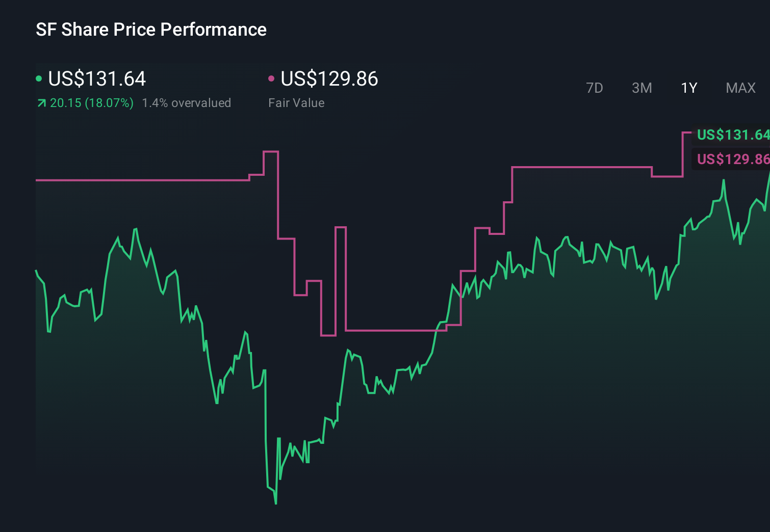Screen dimensions: 770x532
Task: Click the chart title SF Share Price Performance
Action: (150, 29)
